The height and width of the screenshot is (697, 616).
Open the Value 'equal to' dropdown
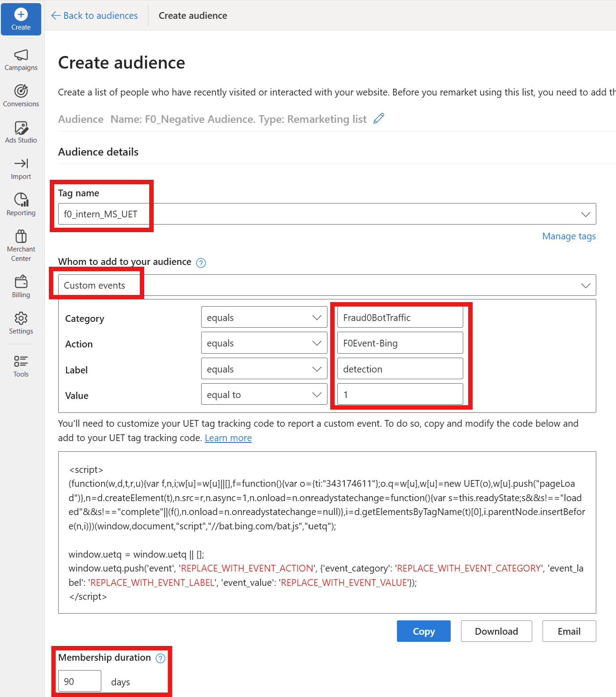[264, 395]
